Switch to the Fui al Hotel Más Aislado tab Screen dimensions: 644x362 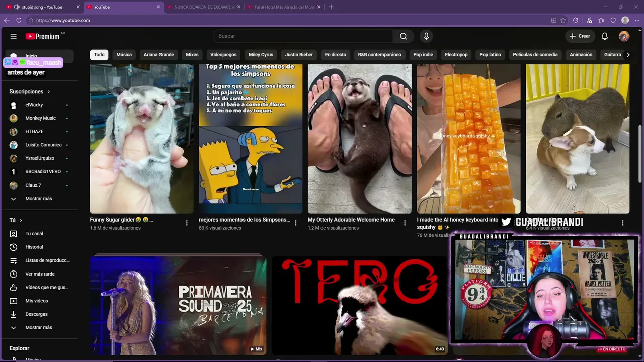pos(283,7)
